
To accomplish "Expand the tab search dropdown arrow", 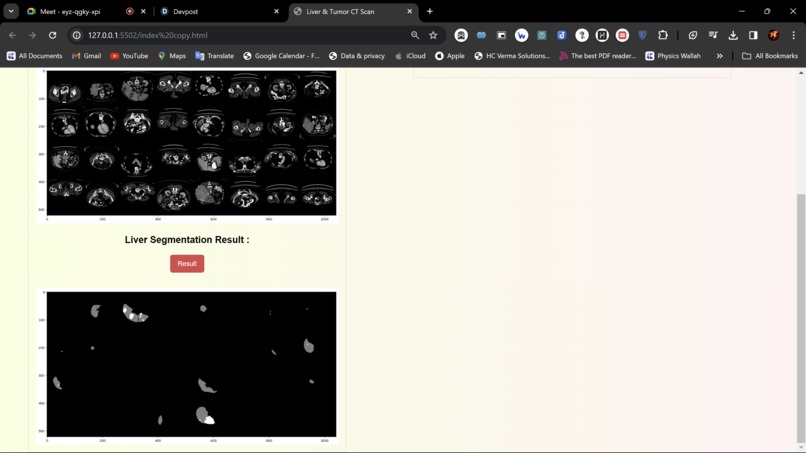I will point(11,11).
